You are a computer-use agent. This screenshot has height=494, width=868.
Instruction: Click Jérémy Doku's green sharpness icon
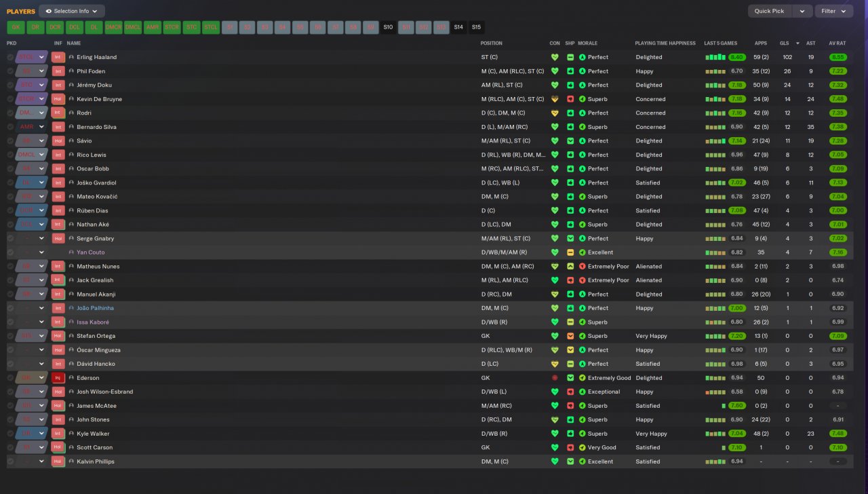click(570, 85)
